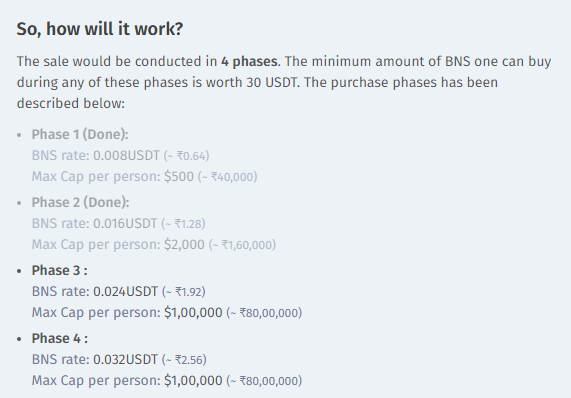Click the Phase 1 BNS rate 0.008USDT line
Image resolution: width=571 pixels, height=398 pixels.
pyautogui.click(x=120, y=155)
